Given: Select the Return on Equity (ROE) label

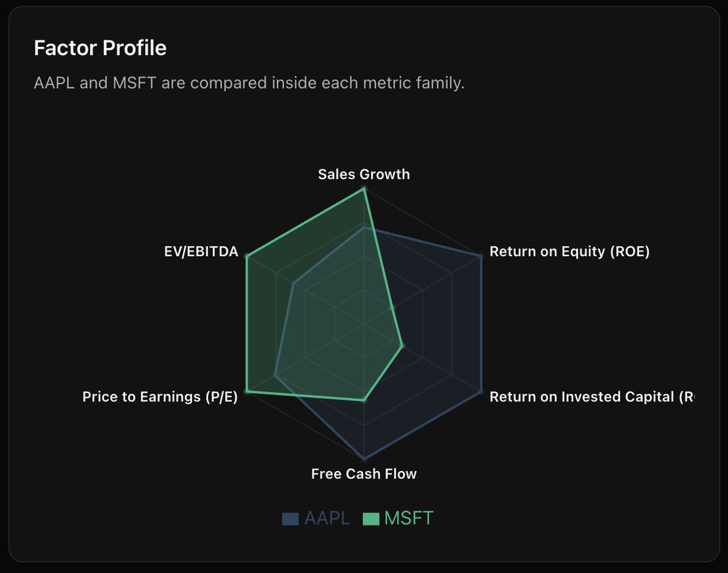Looking at the screenshot, I should click(x=570, y=251).
